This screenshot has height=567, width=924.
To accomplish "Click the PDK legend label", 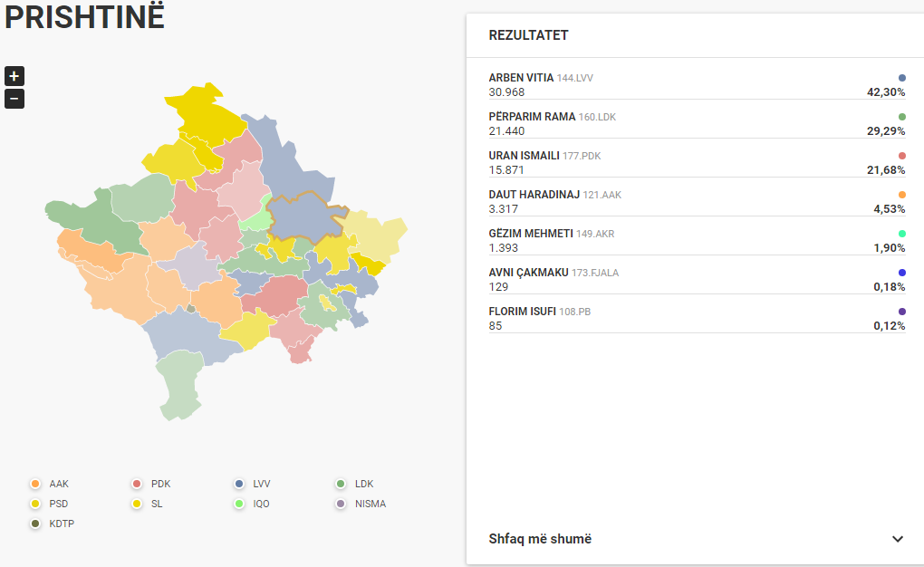I will [x=161, y=484].
